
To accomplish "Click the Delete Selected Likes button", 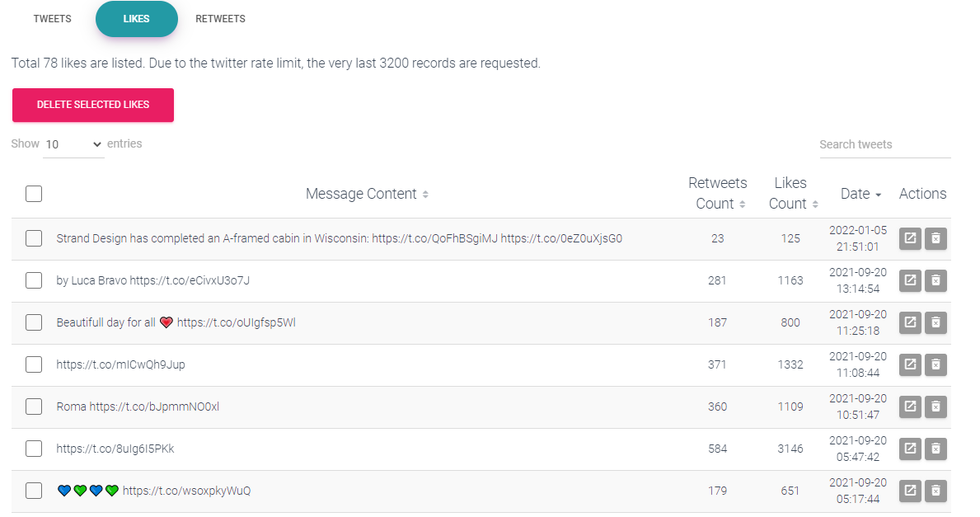I will click(x=93, y=105).
